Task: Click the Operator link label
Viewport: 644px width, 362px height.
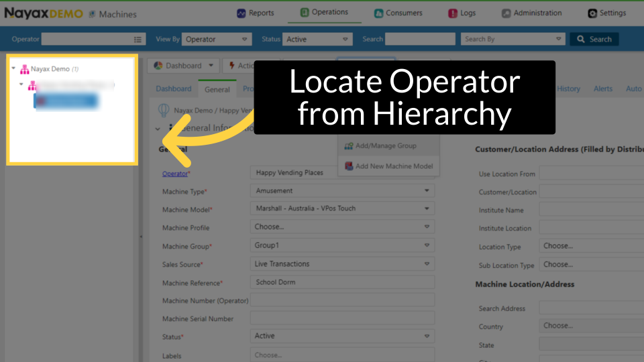Action: pyautogui.click(x=175, y=174)
